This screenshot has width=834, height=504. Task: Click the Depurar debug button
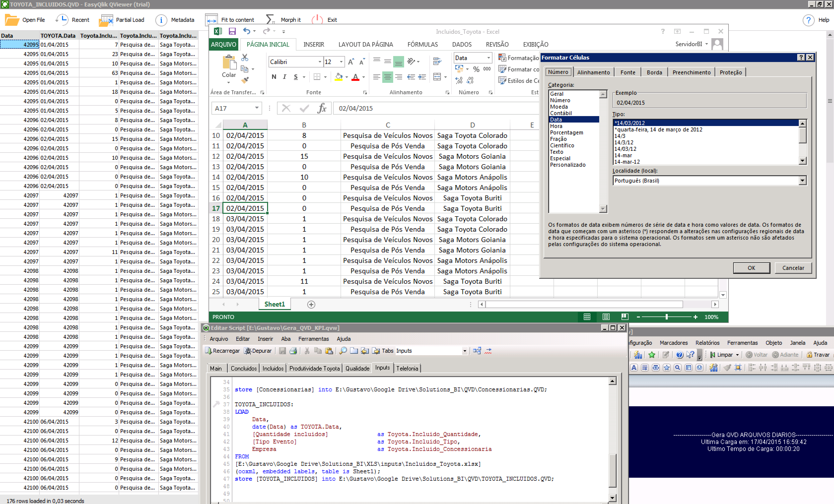(258, 351)
